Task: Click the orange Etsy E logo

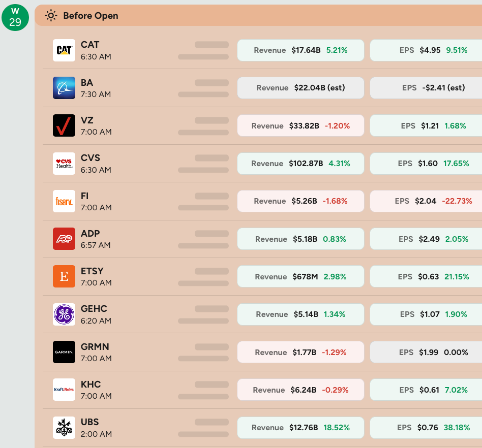Action: [64, 276]
